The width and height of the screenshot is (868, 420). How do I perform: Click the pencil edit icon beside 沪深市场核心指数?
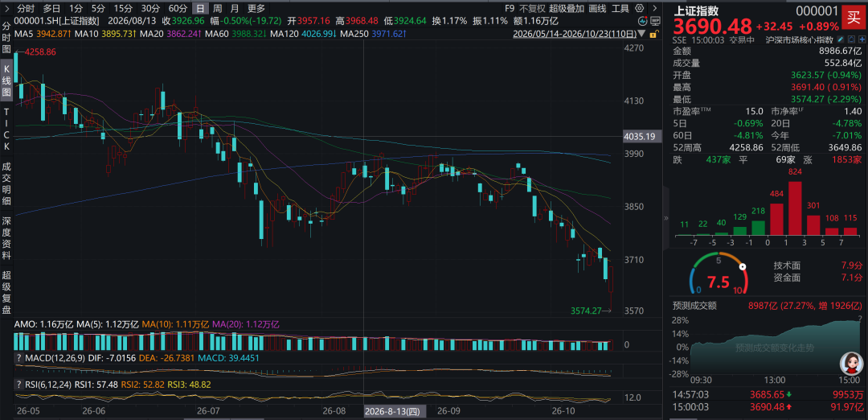pos(841,40)
